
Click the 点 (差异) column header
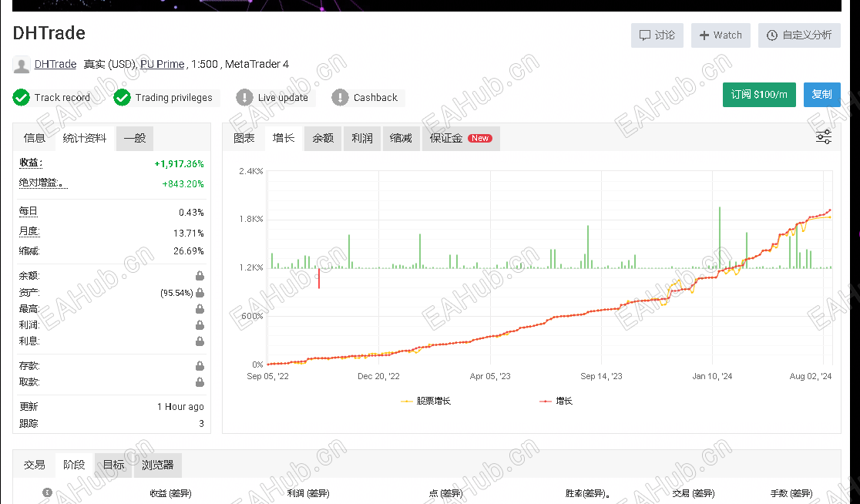tap(446, 493)
